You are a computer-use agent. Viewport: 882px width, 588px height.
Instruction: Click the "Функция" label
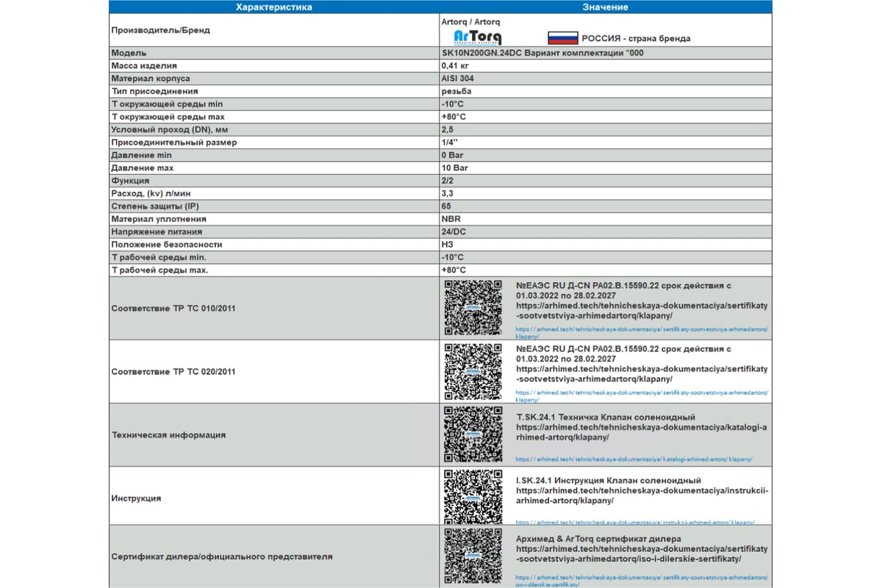(130, 180)
